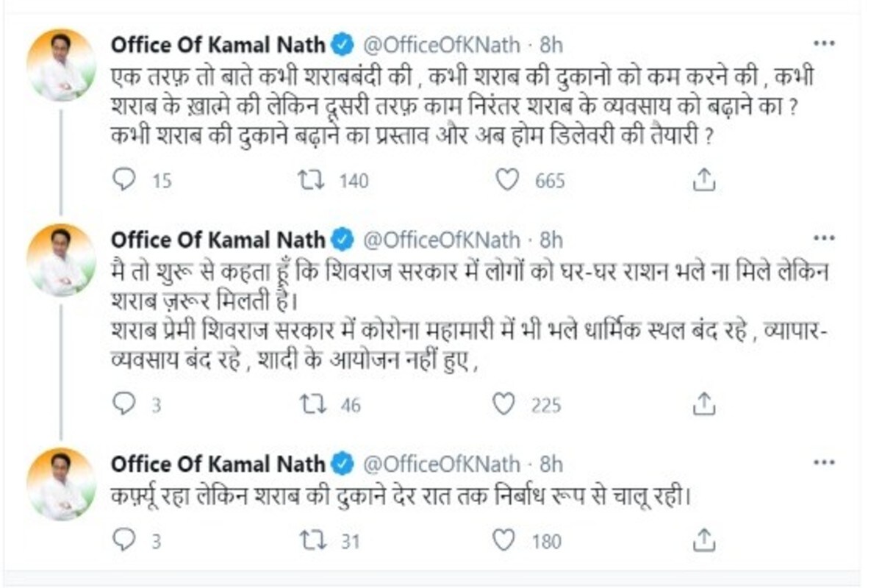Viewport: 882px width, 588px height.
Task: Share the second tweet in the thread
Action: pyautogui.click(x=704, y=404)
